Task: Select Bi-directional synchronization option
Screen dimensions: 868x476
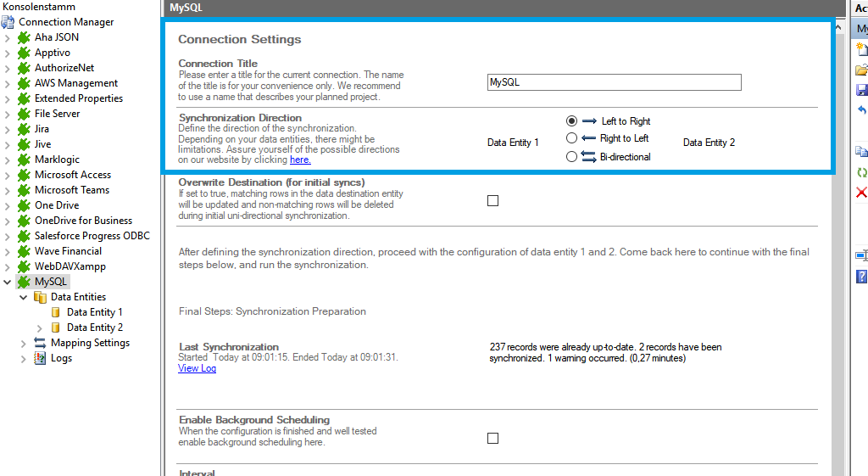Action: point(571,157)
